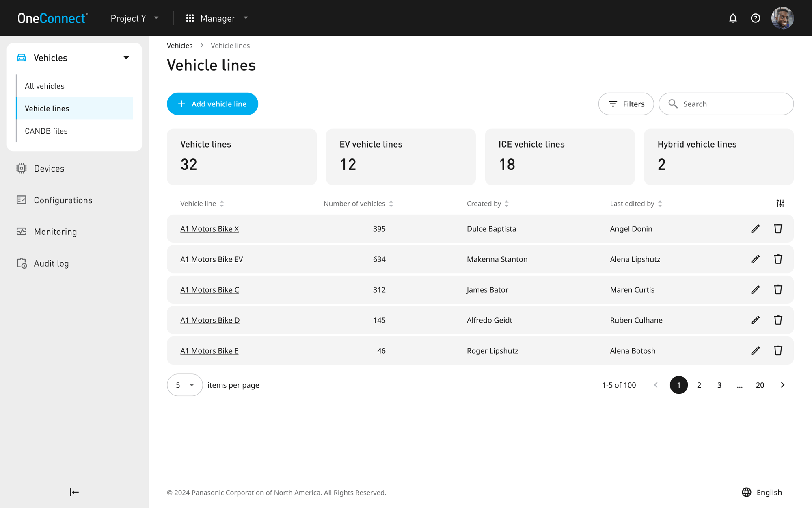The height and width of the screenshot is (508, 812).
Task: Click the Add vehicle line button
Action: click(212, 104)
